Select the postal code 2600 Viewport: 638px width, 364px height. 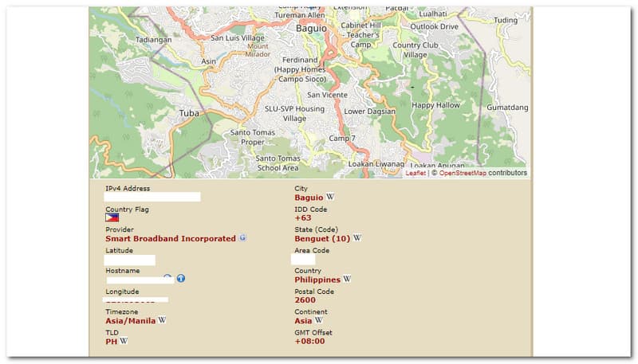pyautogui.click(x=305, y=300)
